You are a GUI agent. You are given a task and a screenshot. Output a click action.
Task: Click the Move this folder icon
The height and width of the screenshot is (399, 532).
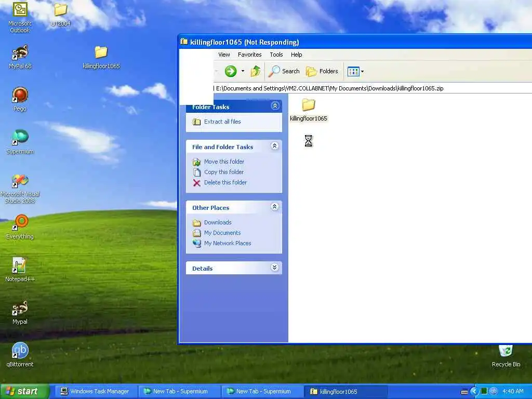click(197, 162)
